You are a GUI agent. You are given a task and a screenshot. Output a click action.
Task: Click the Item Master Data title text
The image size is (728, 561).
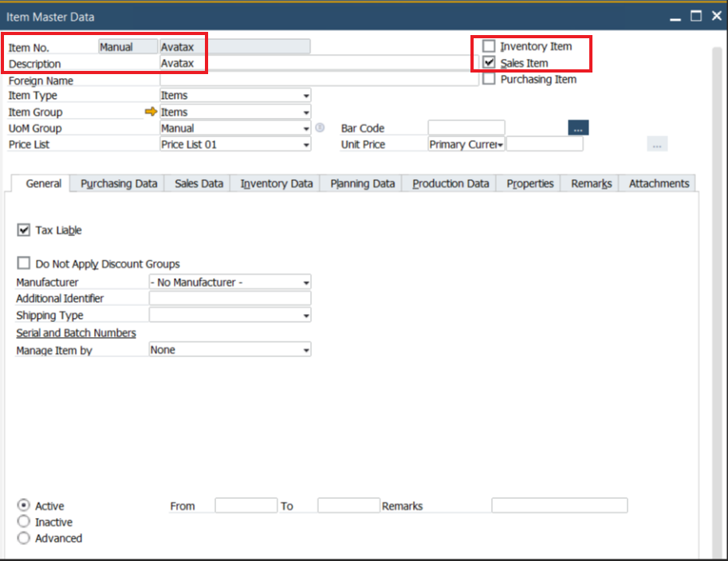[x=50, y=18]
